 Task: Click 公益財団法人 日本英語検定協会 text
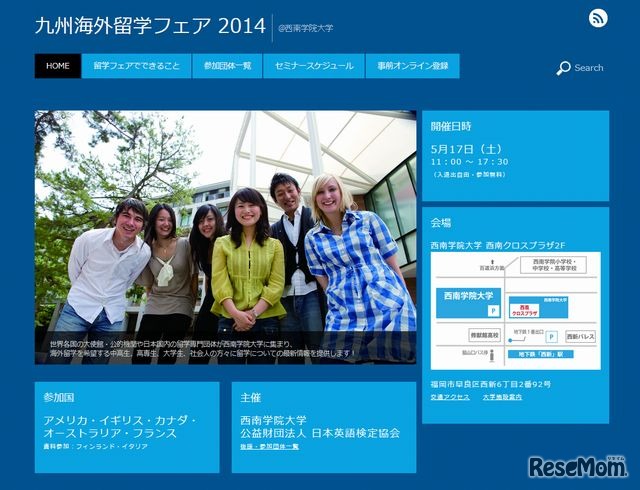pos(320,433)
